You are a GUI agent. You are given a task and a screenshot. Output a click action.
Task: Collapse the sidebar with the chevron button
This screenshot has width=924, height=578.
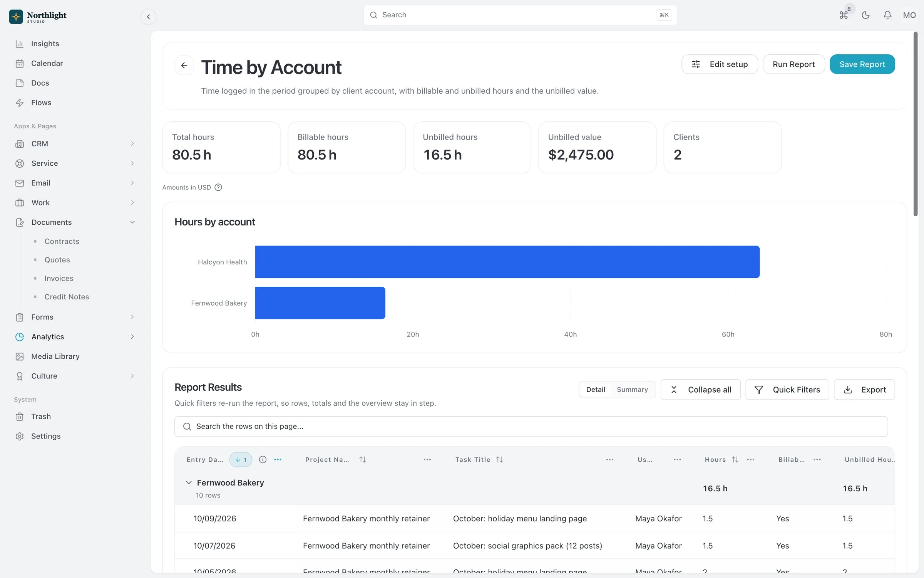(148, 17)
